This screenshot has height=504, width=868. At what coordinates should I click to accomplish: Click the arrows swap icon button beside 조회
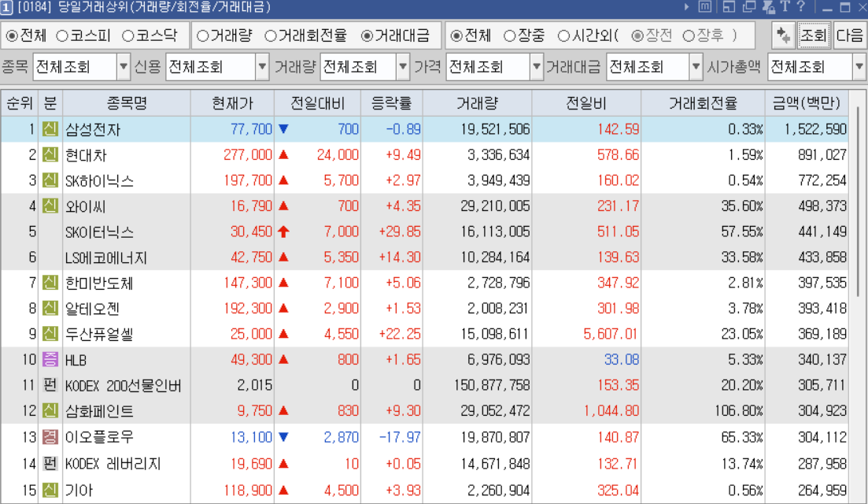coord(783,35)
